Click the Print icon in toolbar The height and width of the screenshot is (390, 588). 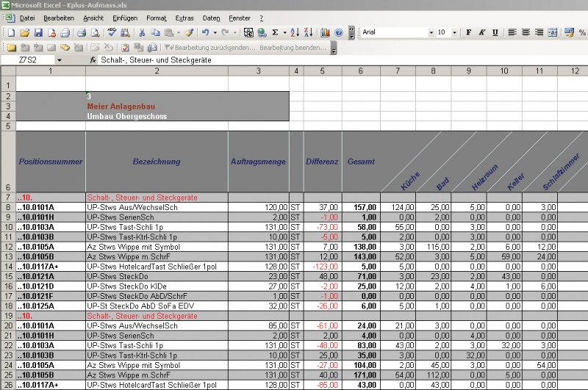82,33
